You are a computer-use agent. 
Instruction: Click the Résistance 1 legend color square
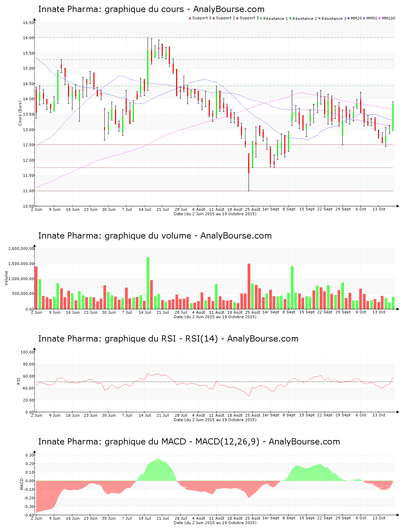[x=261, y=18]
